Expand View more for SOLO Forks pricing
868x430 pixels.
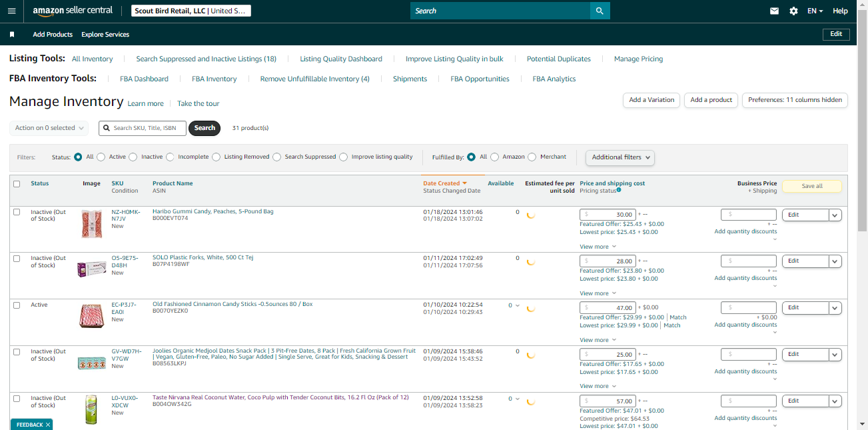pyautogui.click(x=598, y=293)
